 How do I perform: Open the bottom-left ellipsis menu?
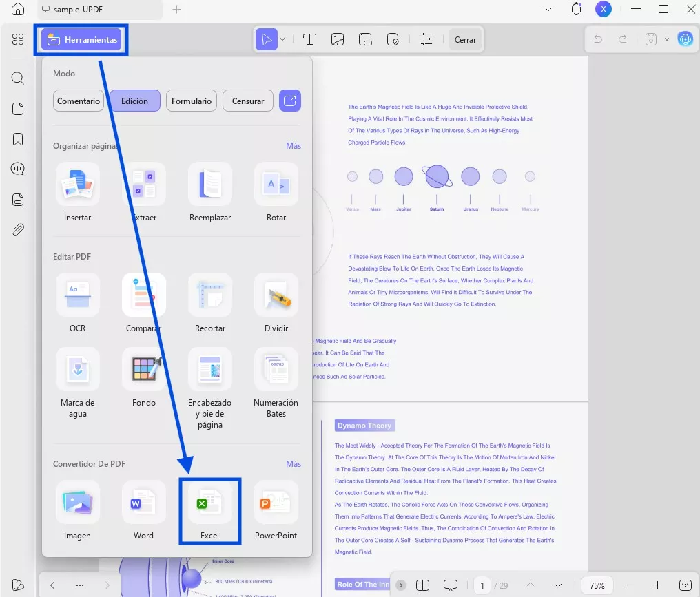pos(80,585)
